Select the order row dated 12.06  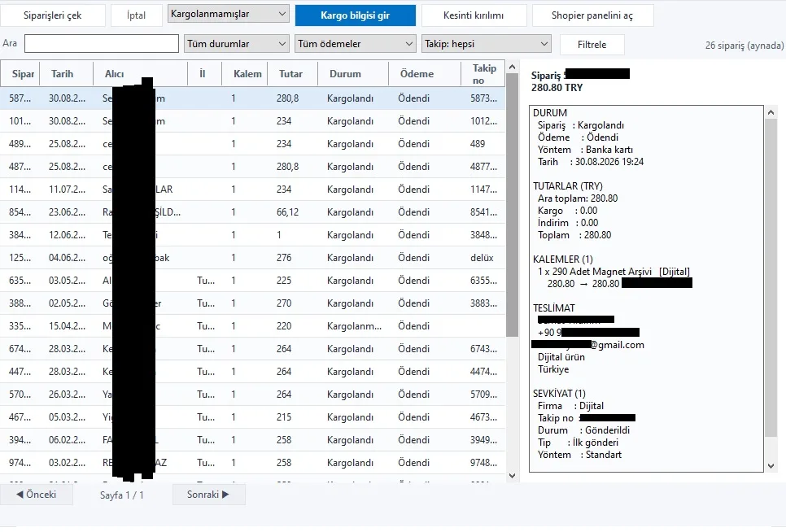[x=252, y=235]
